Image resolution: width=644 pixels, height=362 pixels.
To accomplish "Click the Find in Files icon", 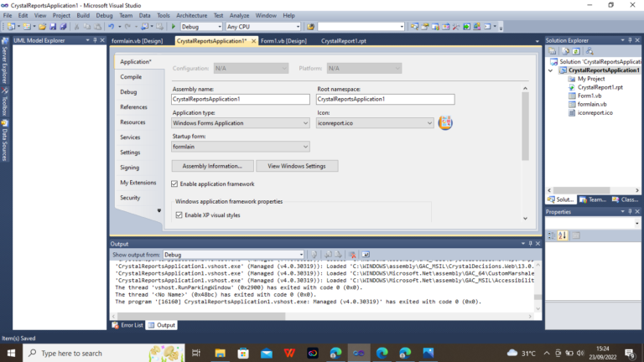I will 310,27.
